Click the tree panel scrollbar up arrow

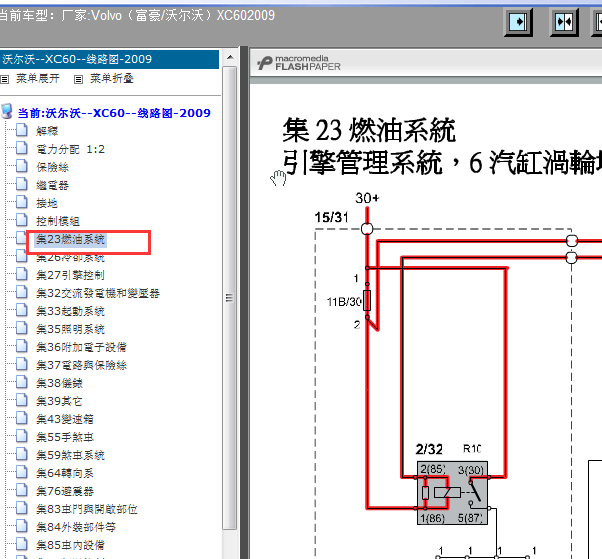[x=230, y=57]
